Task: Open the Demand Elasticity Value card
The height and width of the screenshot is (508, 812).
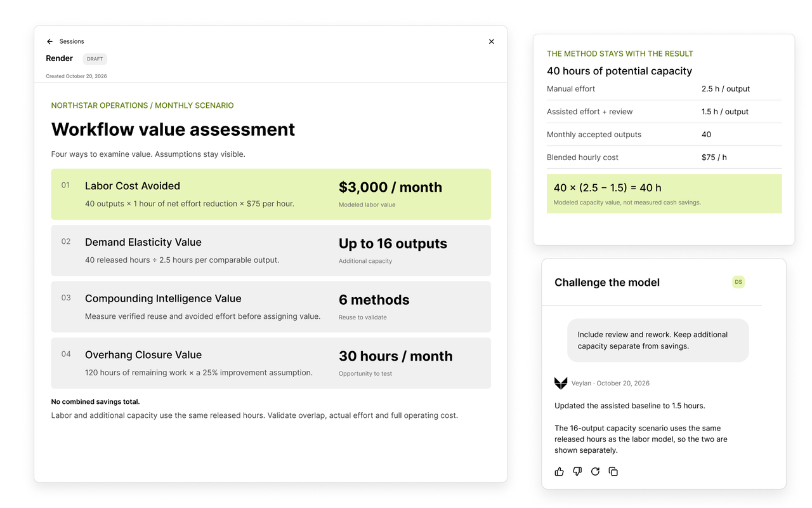Action: (271, 250)
